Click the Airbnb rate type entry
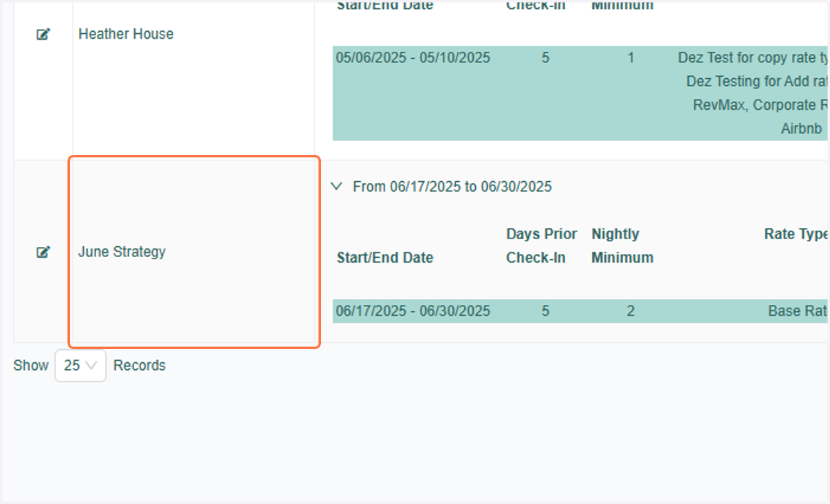This screenshot has width=830, height=504. 802,129
